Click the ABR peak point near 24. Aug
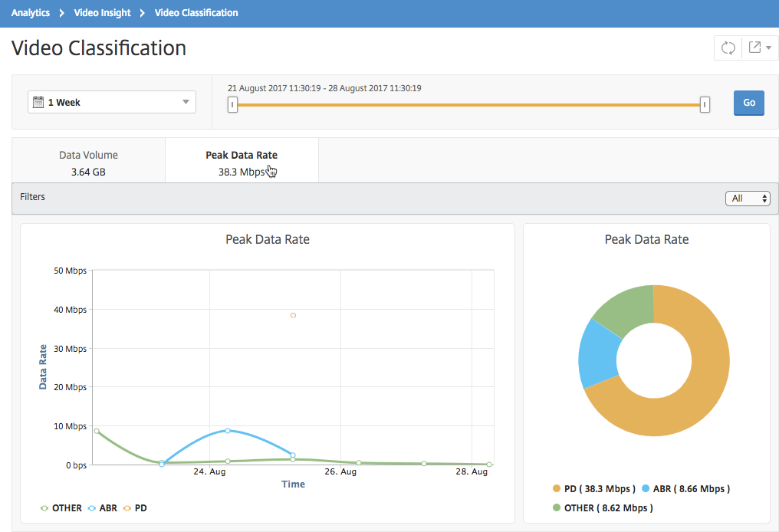The image size is (779, 532). click(x=228, y=431)
